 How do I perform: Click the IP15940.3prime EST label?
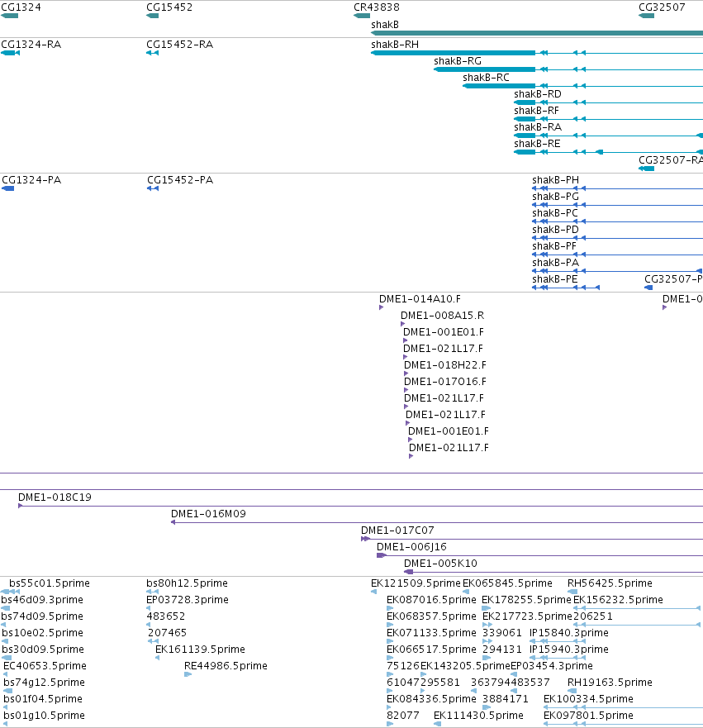pyautogui.click(x=569, y=649)
